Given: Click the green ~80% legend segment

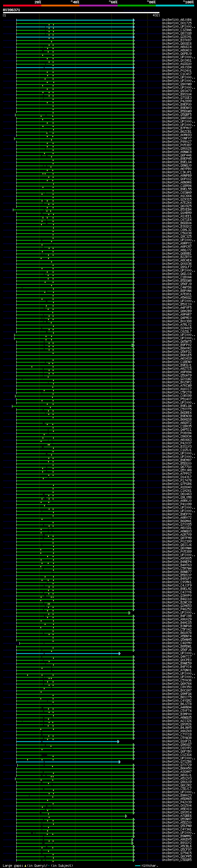Looking at the screenshot, I should click(137, 6).
